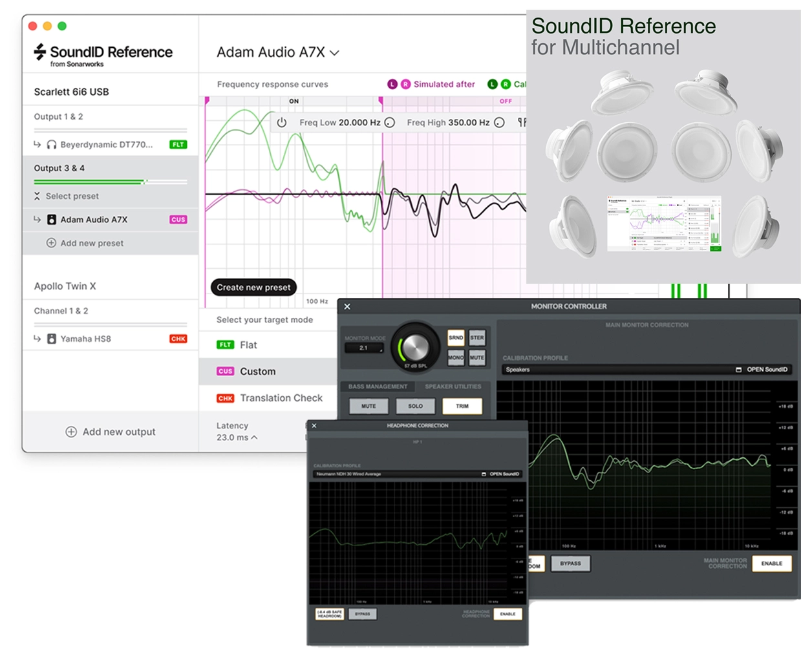Screen dimensions: 812x656
Task: Click BYPASS in Monitor Controller
Action: pyautogui.click(x=570, y=564)
